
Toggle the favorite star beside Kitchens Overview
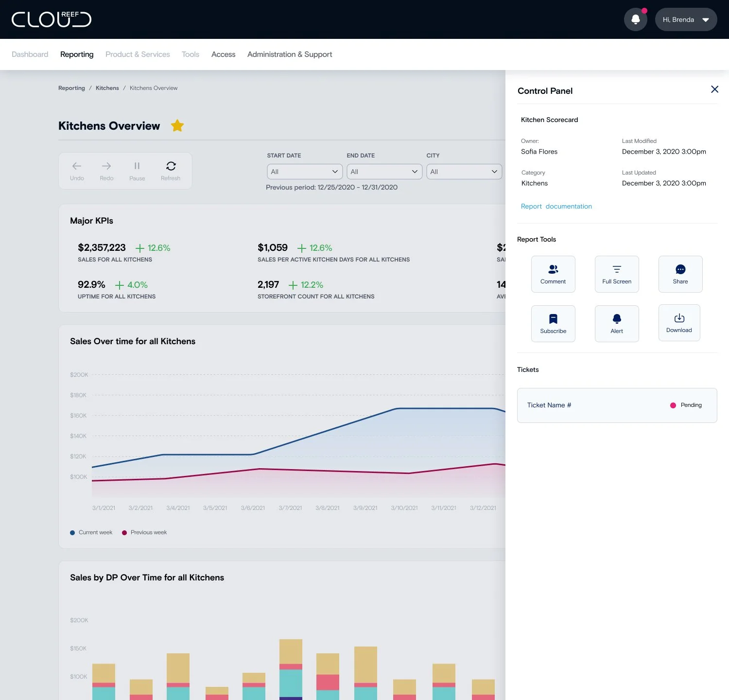[177, 126]
